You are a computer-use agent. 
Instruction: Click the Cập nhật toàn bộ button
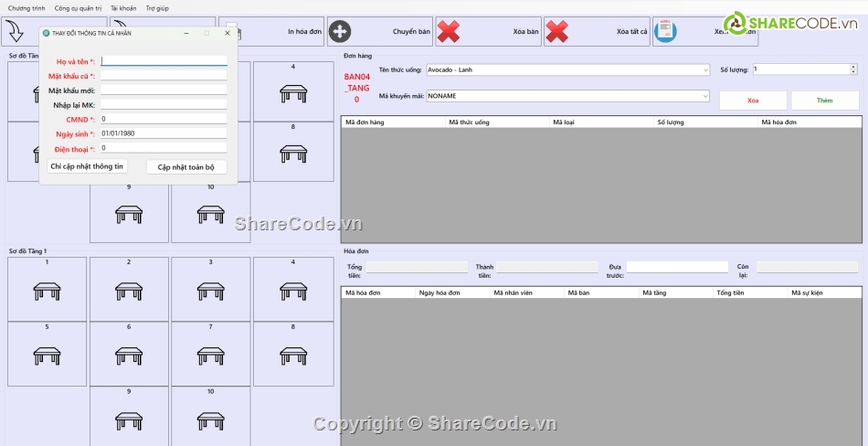(x=186, y=167)
